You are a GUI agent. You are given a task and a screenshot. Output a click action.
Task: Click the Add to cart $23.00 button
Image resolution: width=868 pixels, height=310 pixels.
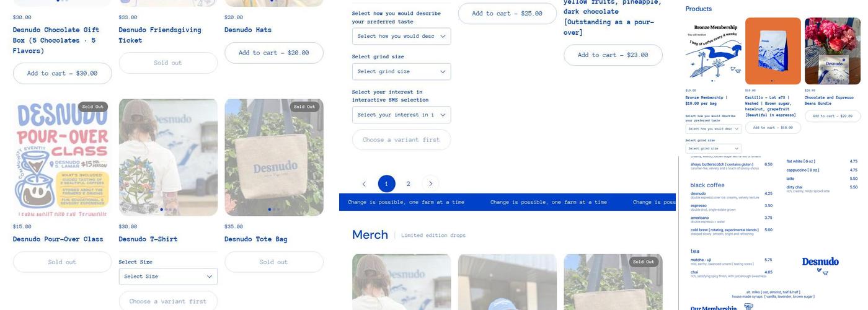tap(613, 55)
